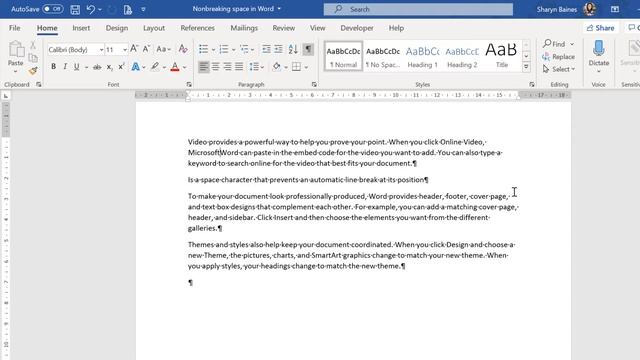Switch to the View tab

click(318, 28)
